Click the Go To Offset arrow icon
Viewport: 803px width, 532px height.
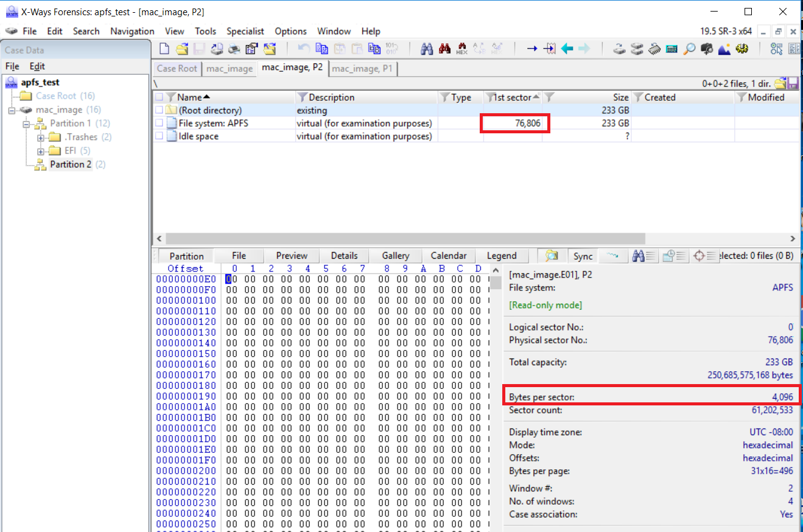pyautogui.click(x=532, y=49)
